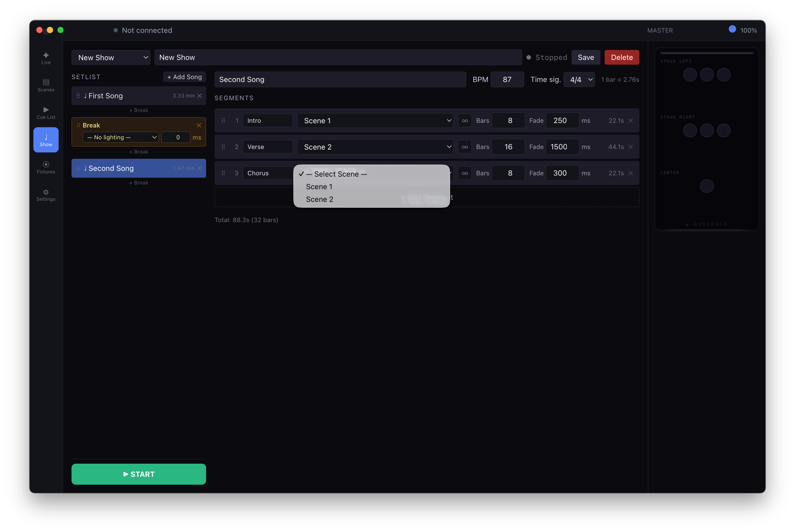Grab drag handle of First Song
795x532 pixels.
point(78,96)
